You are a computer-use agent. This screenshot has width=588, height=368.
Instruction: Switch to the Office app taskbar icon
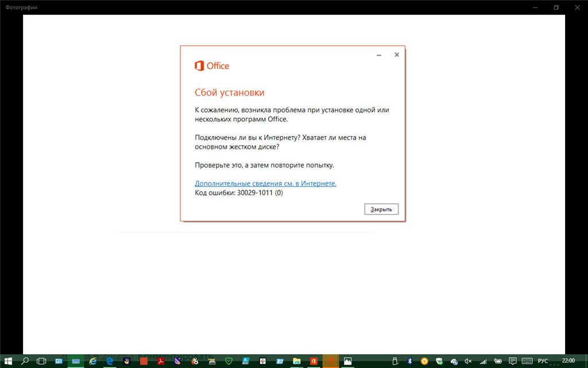pos(314,361)
